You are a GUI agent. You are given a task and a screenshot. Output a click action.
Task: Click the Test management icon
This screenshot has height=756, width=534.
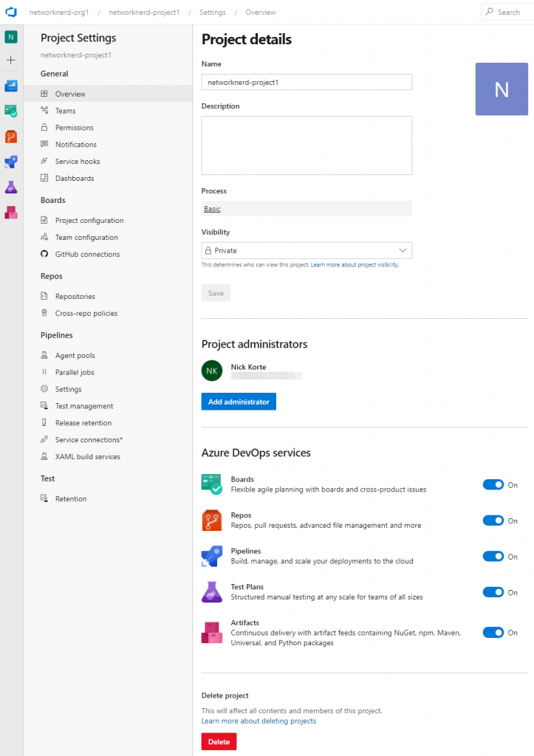click(44, 405)
